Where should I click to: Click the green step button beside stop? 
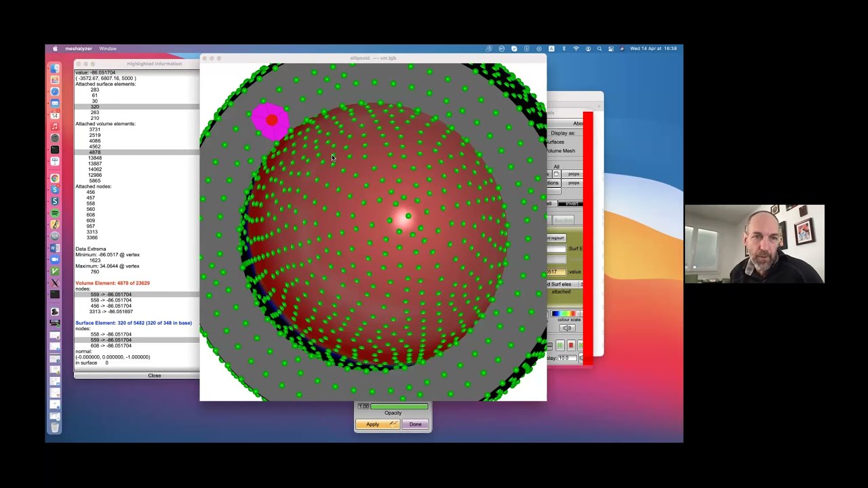pyautogui.click(x=559, y=346)
